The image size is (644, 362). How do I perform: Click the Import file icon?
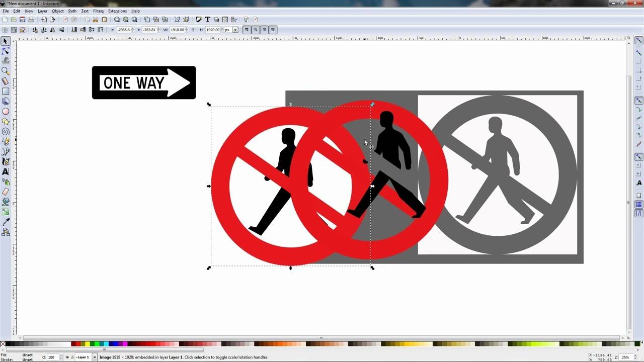[44, 20]
